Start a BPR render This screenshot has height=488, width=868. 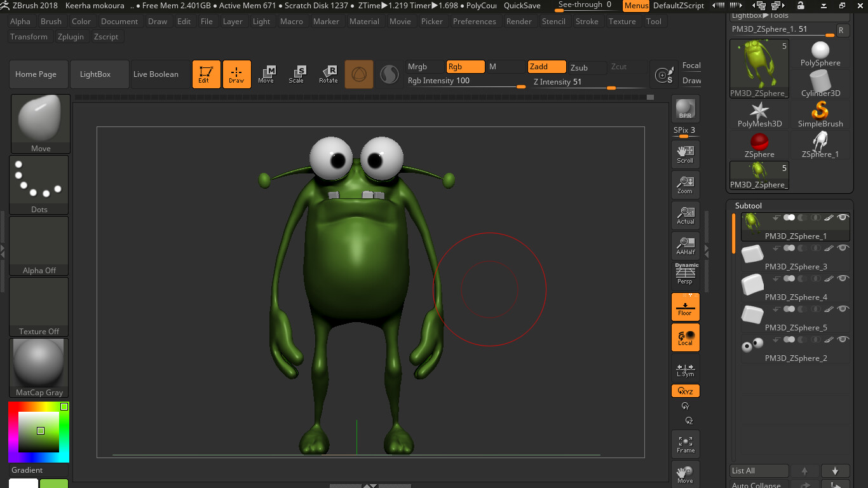point(685,109)
